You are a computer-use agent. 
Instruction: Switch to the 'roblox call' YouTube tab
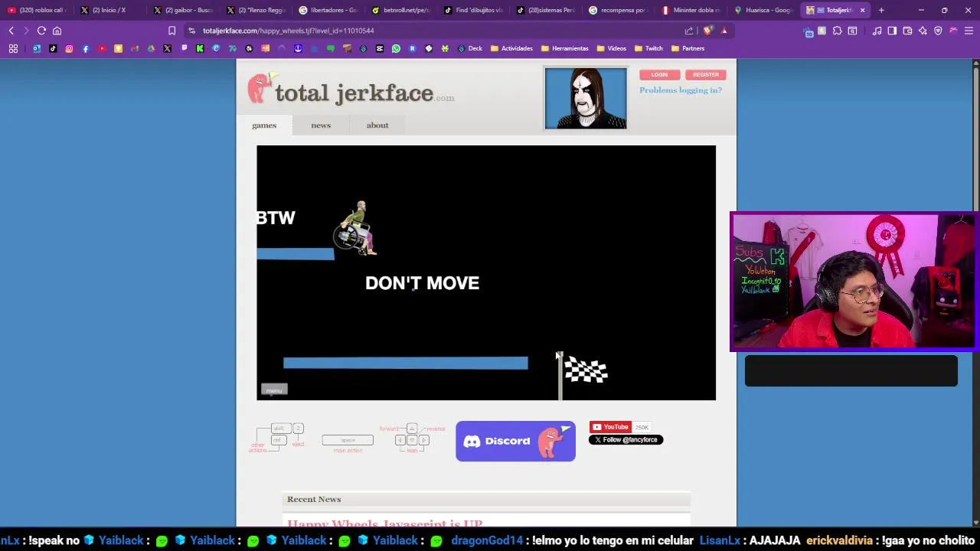click(x=37, y=10)
